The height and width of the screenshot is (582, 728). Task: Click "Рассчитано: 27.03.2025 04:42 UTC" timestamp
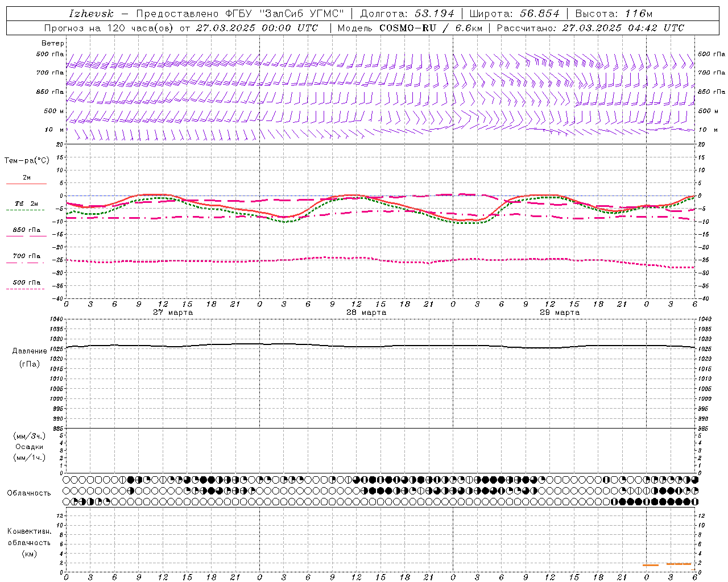coord(590,28)
